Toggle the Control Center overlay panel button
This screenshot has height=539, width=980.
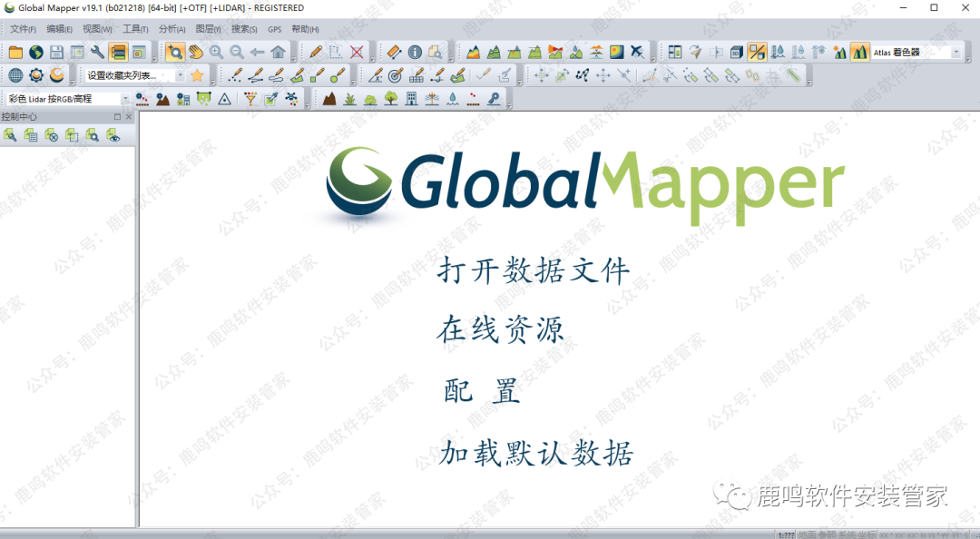click(x=118, y=53)
